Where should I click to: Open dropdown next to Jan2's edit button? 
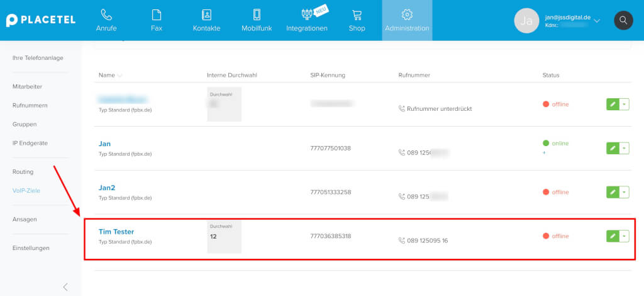click(624, 192)
